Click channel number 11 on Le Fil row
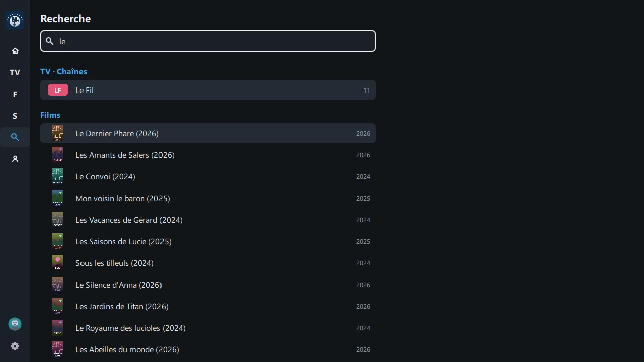Image resolution: width=644 pixels, height=362 pixels. click(x=367, y=90)
